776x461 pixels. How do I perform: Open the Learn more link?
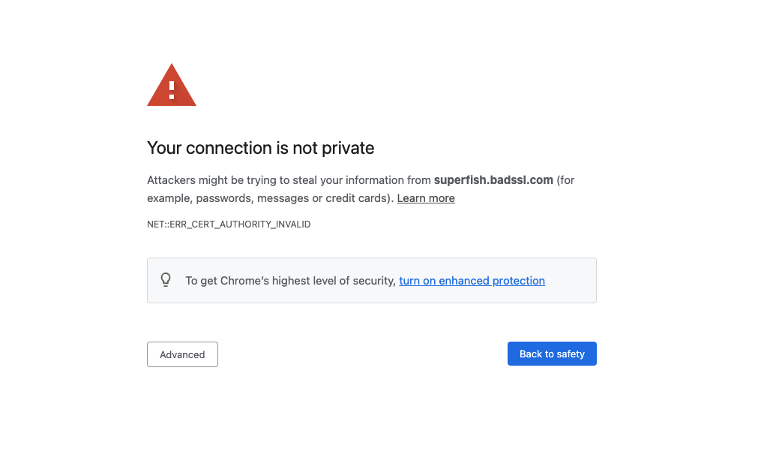(426, 198)
